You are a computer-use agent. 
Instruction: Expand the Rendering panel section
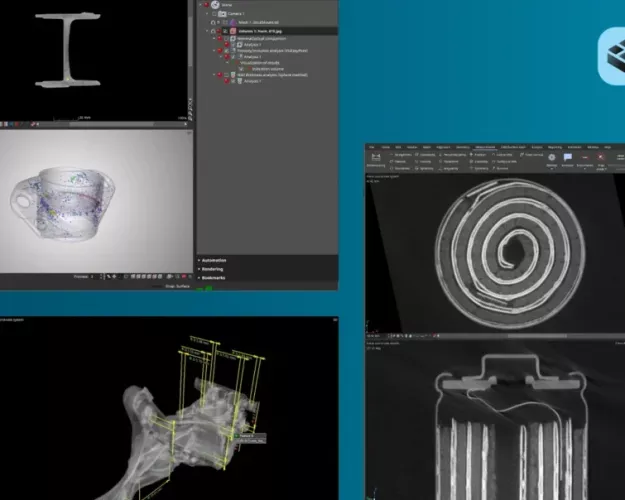pyautogui.click(x=217, y=268)
